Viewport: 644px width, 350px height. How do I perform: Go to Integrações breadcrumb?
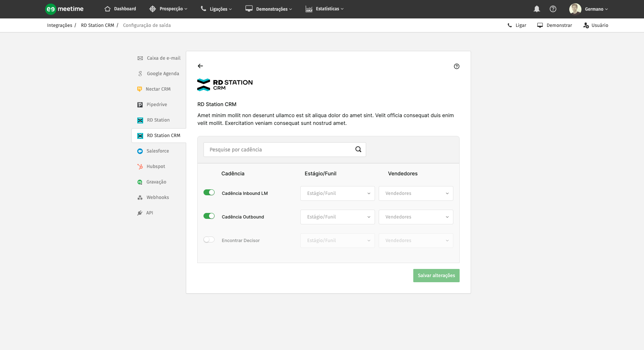(x=60, y=25)
